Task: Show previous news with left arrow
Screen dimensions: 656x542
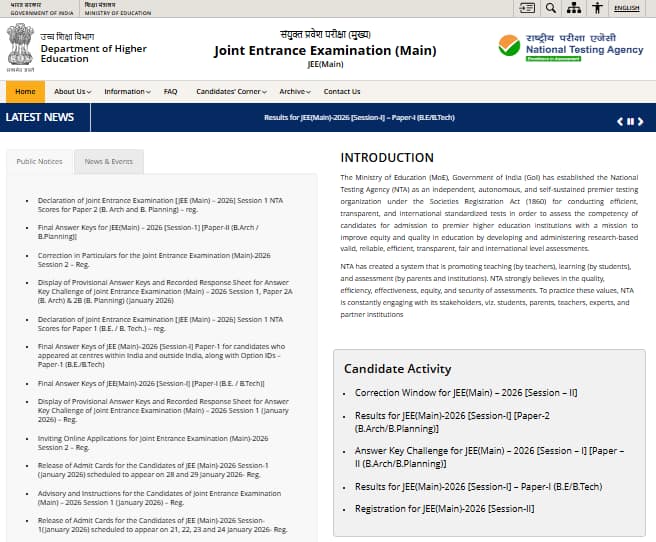Action: [620, 122]
